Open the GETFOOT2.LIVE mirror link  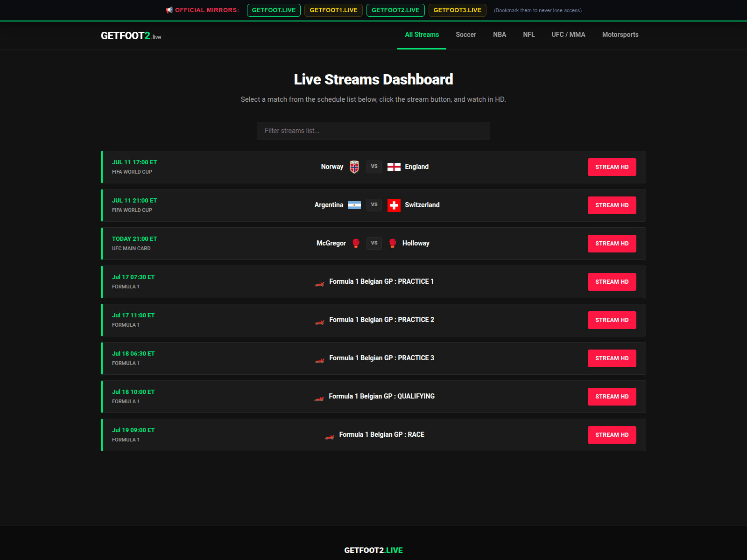(x=395, y=10)
